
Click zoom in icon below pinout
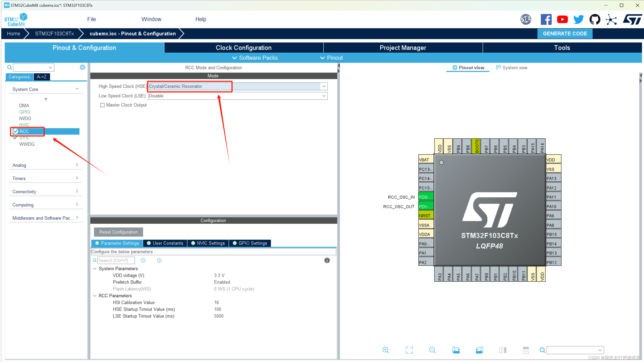(x=386, y=350)
